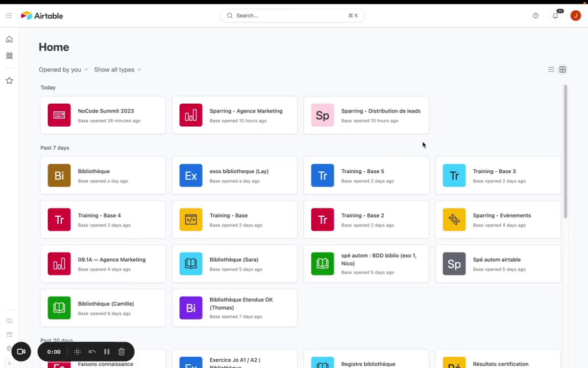Open Bibliothèque Etendue OK (Thomas) icon
The width and height of the screenshot is (588, 368).
(x=191, y=308)
